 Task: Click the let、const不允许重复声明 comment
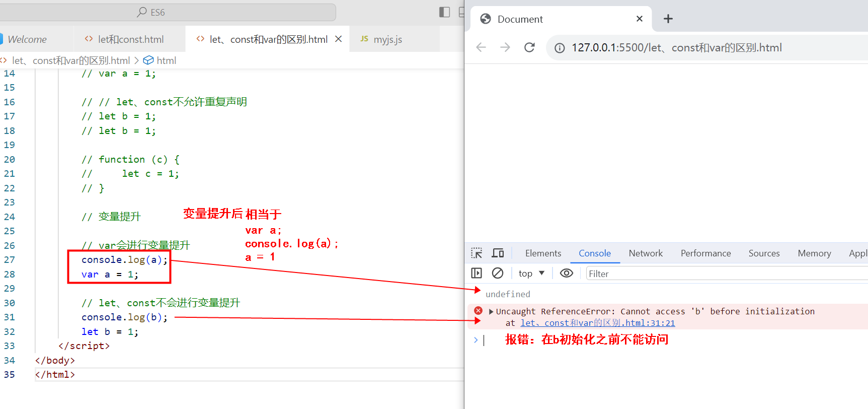click(164, 102)
